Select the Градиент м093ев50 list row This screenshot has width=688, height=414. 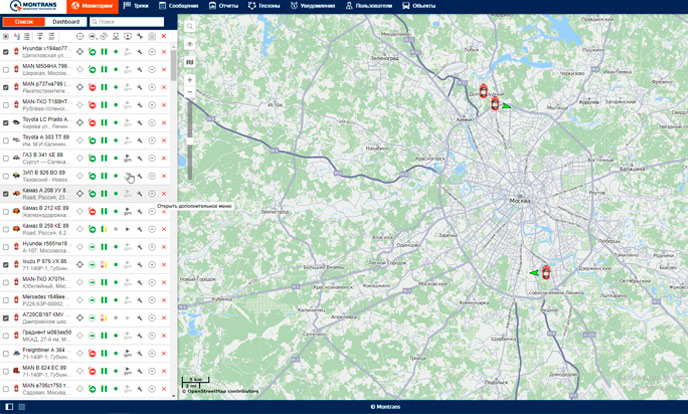point(85,335)
